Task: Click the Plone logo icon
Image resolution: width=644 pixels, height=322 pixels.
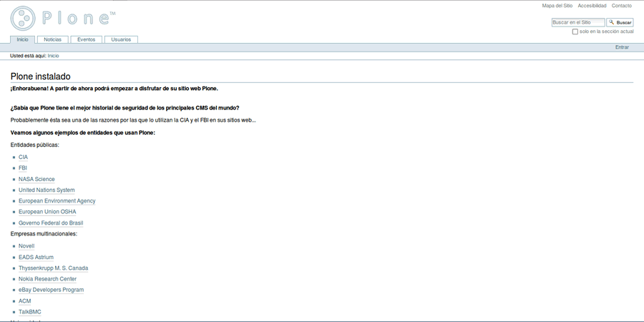Action: point(23,18)
